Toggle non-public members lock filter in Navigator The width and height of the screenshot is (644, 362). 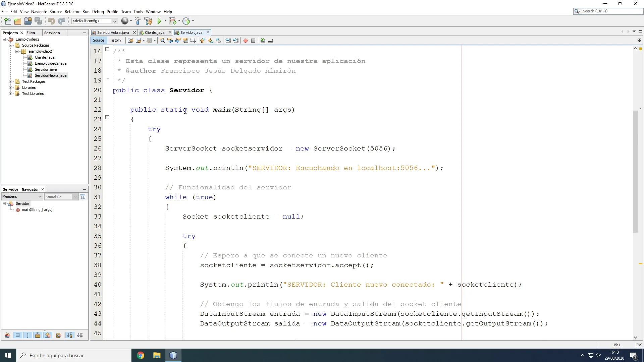[38, 335]
